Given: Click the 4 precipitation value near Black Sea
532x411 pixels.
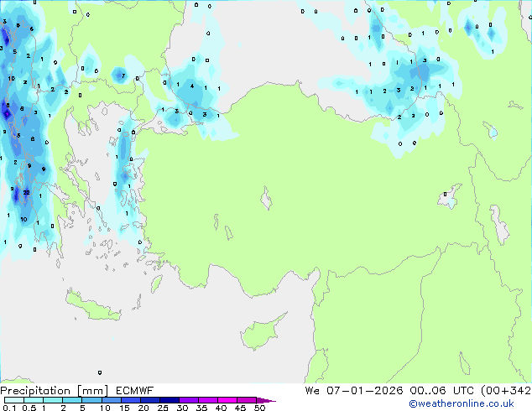Looking at the screenshot, I should tap(192, 86).
